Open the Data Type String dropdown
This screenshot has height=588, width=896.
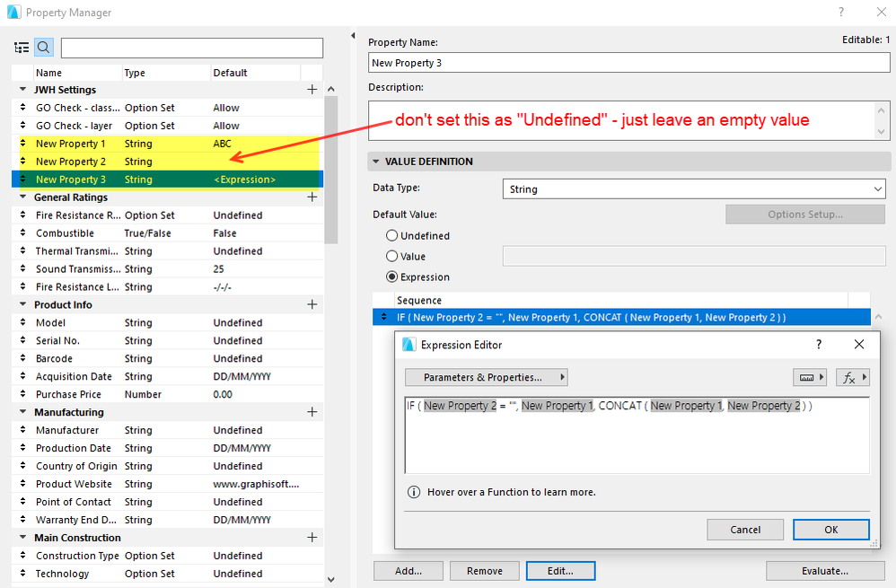[x=694, y=189]
